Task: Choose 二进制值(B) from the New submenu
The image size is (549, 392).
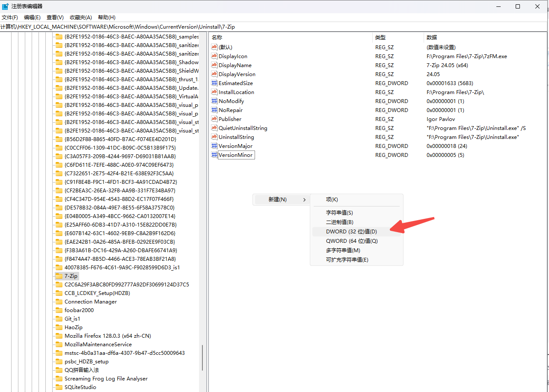Action: [356, 222]
